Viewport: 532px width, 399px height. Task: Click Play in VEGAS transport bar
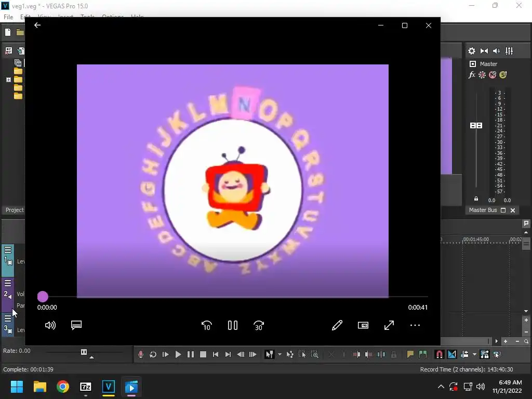point(178,354)
